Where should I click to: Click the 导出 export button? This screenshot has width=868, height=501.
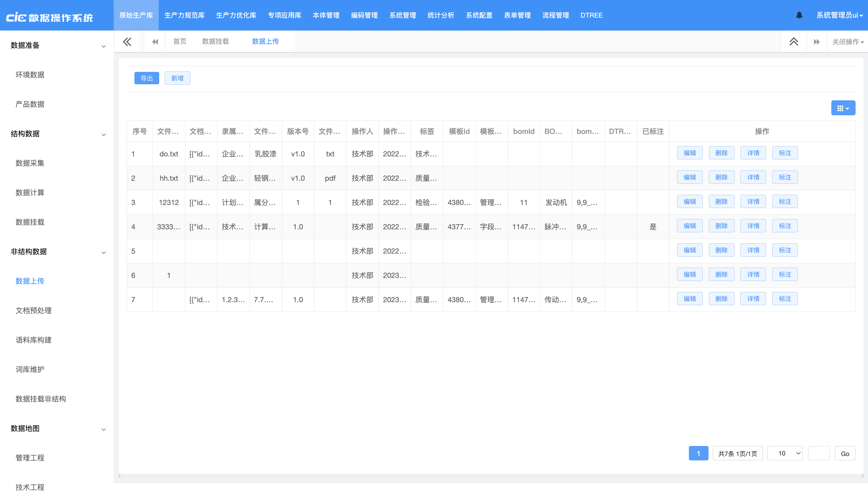(x=147, y=78)
